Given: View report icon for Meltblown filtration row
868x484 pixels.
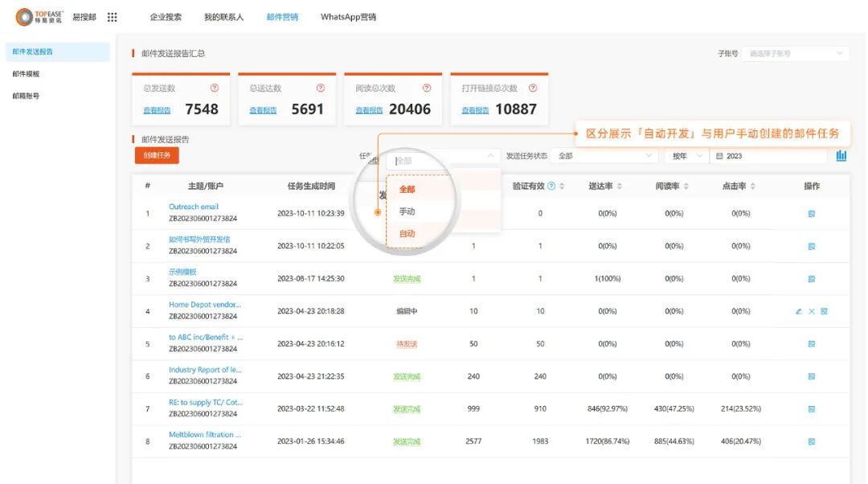Looking at the screenshot, I should pyautogui.click(x=812, y=442).
